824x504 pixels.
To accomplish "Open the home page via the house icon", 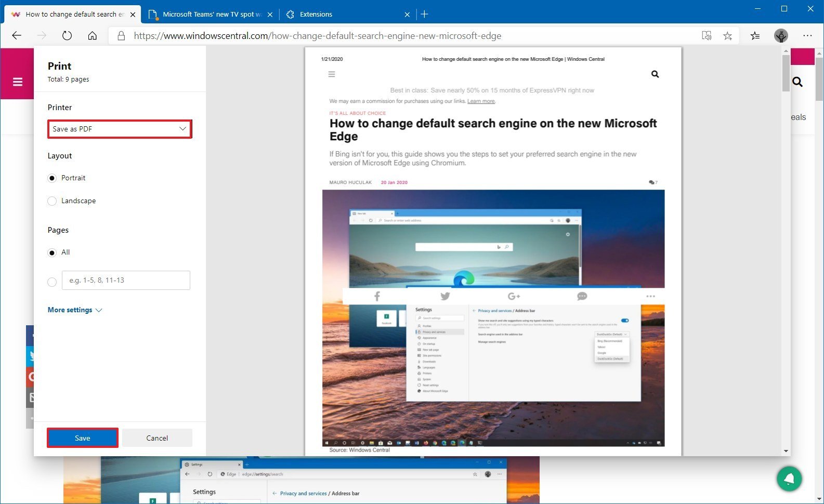I will (93, 36).
